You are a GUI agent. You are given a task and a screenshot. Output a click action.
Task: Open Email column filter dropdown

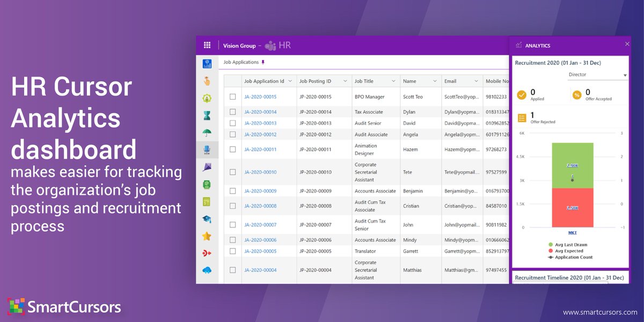click(476, 81)
